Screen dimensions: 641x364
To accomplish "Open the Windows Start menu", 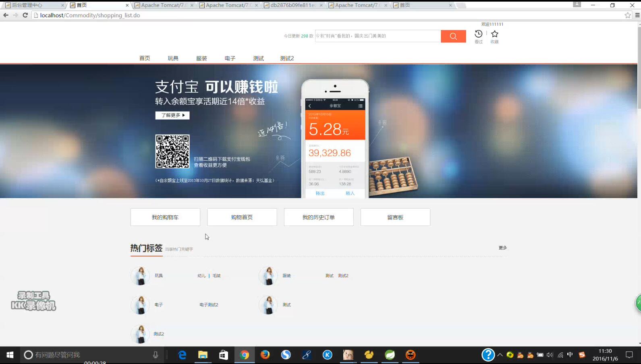I will click(x=10, y=355).
